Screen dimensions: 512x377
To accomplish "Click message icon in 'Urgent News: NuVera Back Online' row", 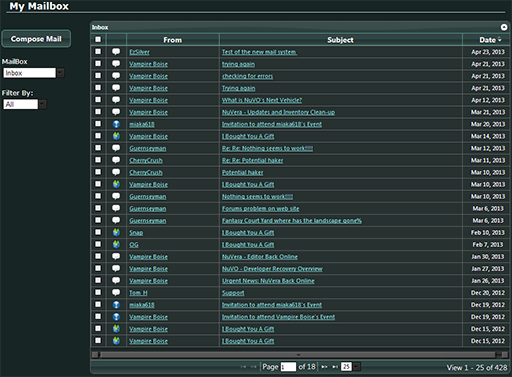I will tap(116, 281).
